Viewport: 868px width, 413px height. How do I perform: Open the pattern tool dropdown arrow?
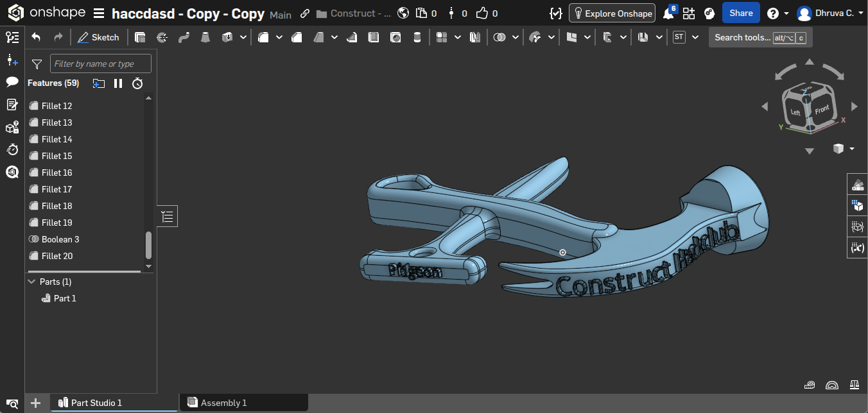pyautogui.click(x=457, y=37)
